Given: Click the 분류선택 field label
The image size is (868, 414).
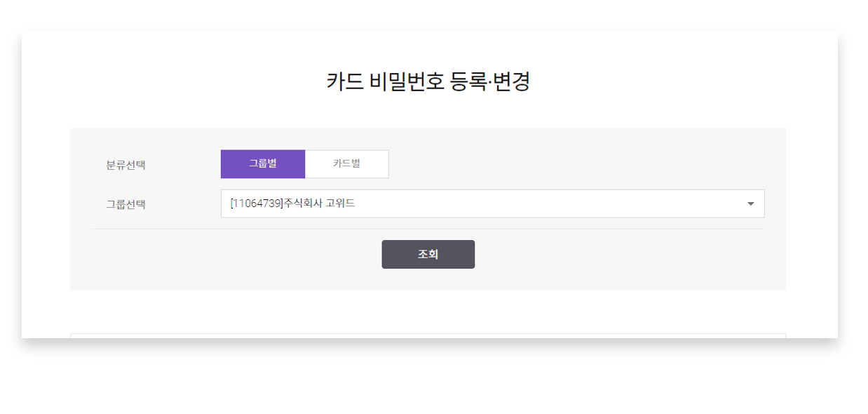Looking at the screenshot, I should click(x=126, y=166).
